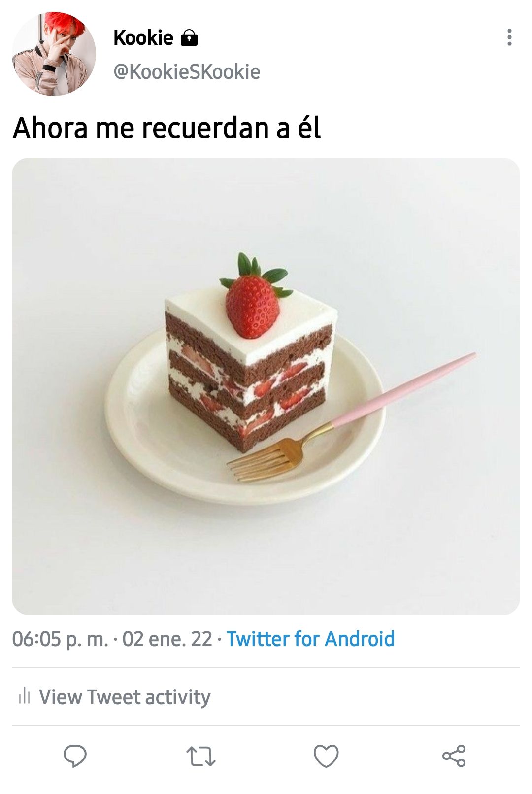Like the tweet with the heart icon
Screen dimensions: 532x794
coord(327,756)
